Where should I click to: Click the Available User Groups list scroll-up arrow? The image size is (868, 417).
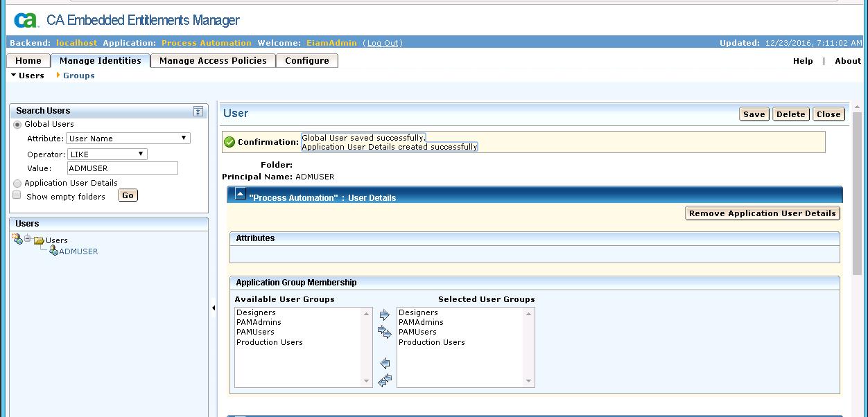pyautogui.click(x=367, y=313)
